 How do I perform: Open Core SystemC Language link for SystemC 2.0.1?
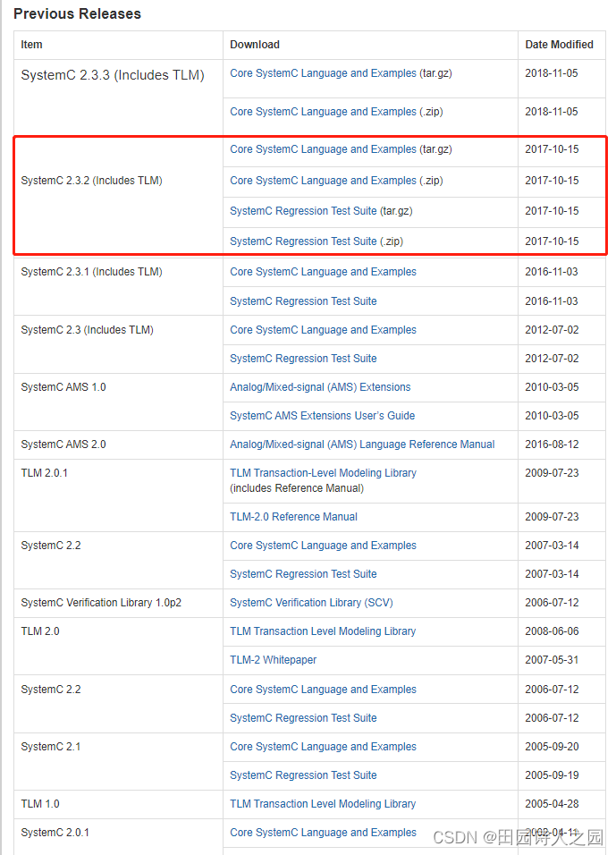point(323,833)
